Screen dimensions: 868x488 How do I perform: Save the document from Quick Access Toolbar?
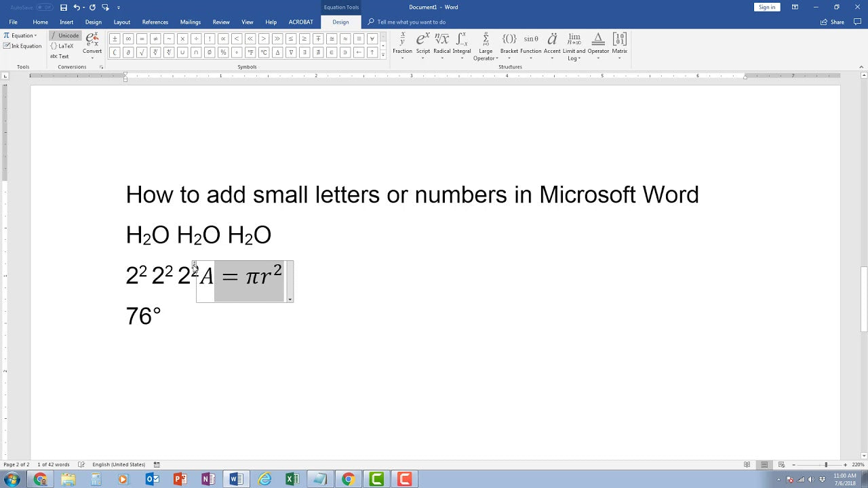tap(64, 7)
